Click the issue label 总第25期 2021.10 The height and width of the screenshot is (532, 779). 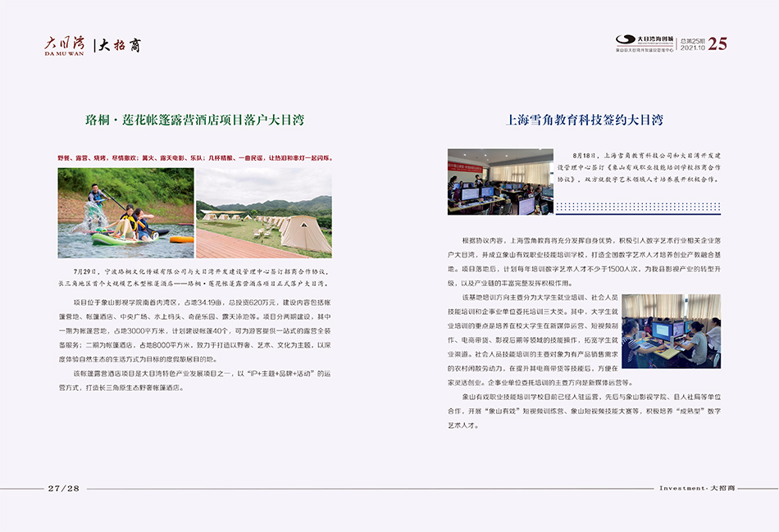click(x=693, y=44)
